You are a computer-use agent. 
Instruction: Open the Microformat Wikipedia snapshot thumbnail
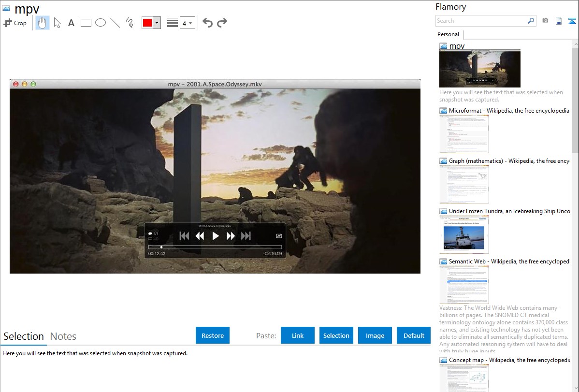(x=464, y=134)
